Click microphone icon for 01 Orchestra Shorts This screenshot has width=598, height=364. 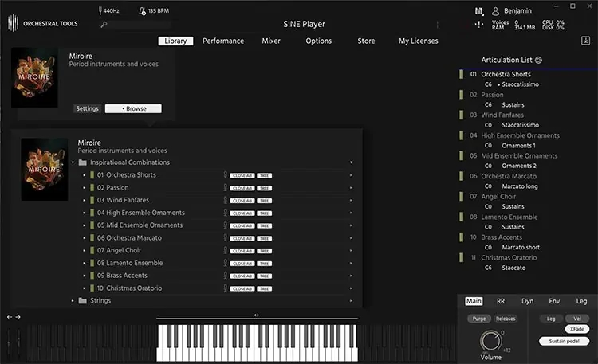click(x=226, y=175)
